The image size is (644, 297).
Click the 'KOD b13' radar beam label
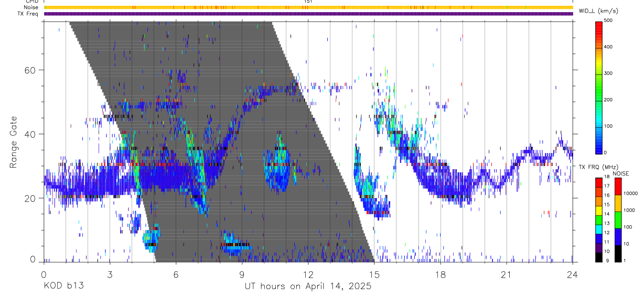[63, 287]
